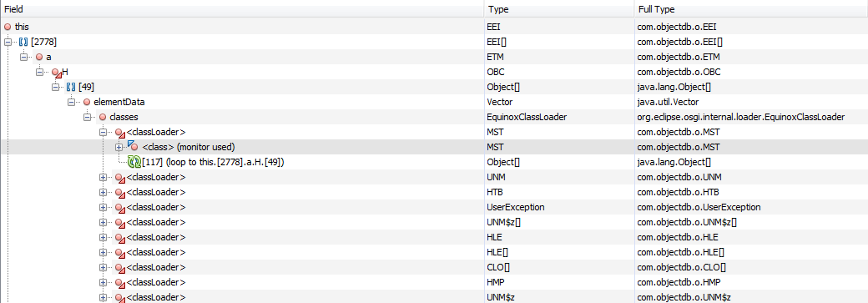Image resolution: width=868 pixels, height=303 pixels.
Task: Select the loop to this.[2778].a.H.[49] row
Action: [434, 162]
